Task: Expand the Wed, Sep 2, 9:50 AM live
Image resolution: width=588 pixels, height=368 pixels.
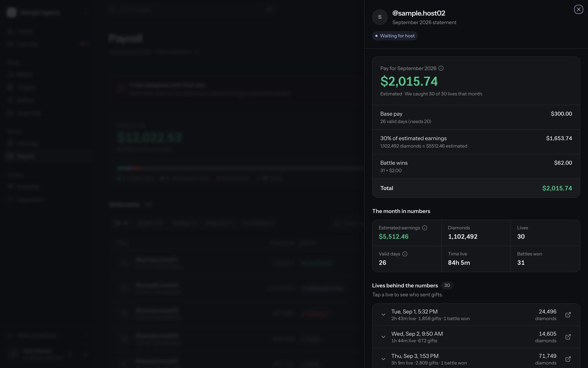Action: (383, 337)
